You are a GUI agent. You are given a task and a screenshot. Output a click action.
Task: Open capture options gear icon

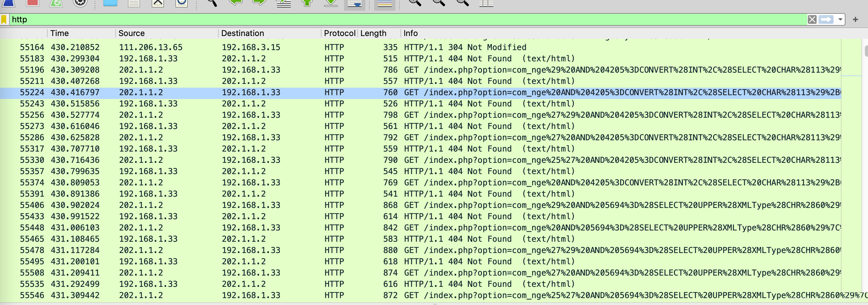[x=80, y=3]
